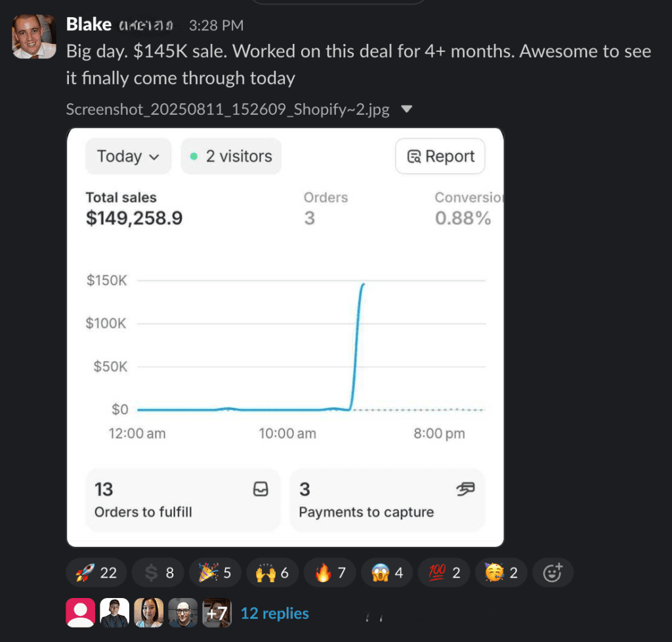Click the partying face reaction
The height and width of the screenshot is (642, 672).
coord(502,572)
